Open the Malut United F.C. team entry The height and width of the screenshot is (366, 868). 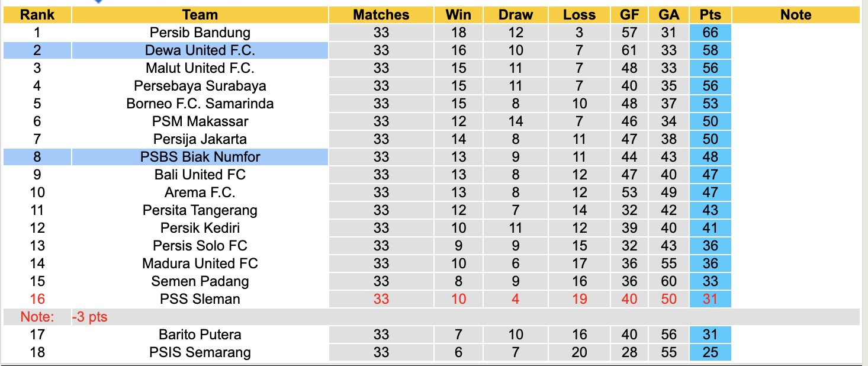click(x=200, y=68)
